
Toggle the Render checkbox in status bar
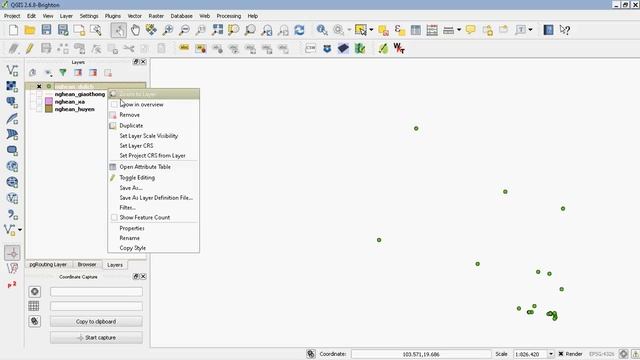[x=561, y=354]
